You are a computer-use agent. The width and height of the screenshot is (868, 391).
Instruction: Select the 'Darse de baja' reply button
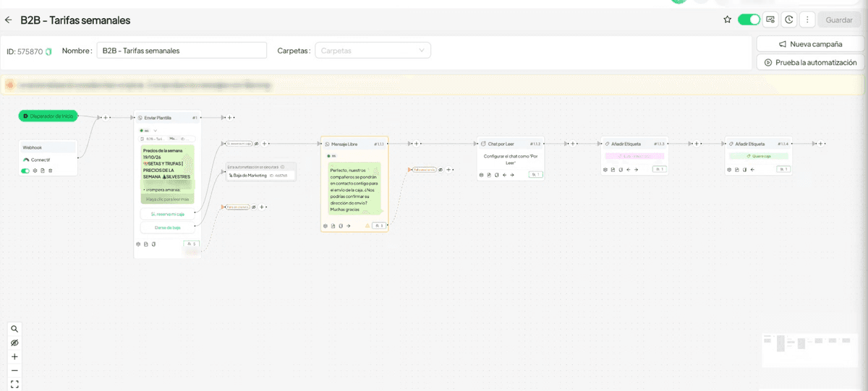pyautogui.click(x=167, y=228)
